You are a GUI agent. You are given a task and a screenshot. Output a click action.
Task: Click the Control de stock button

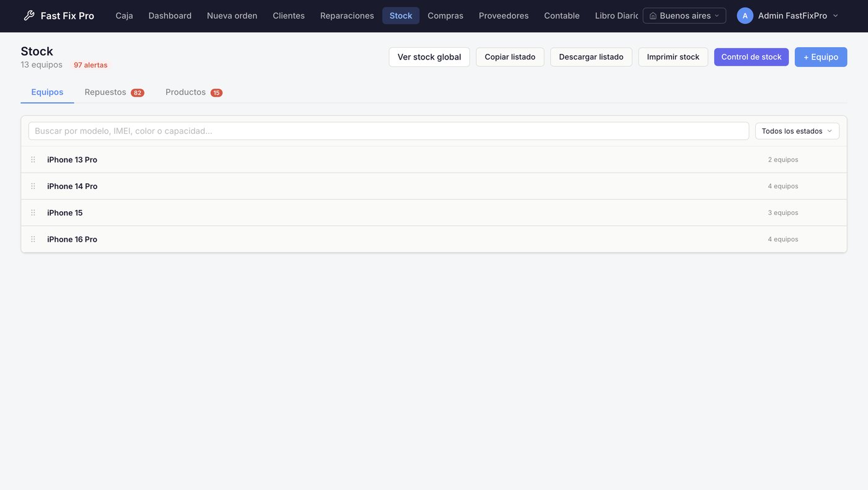(x=751, y=57)
